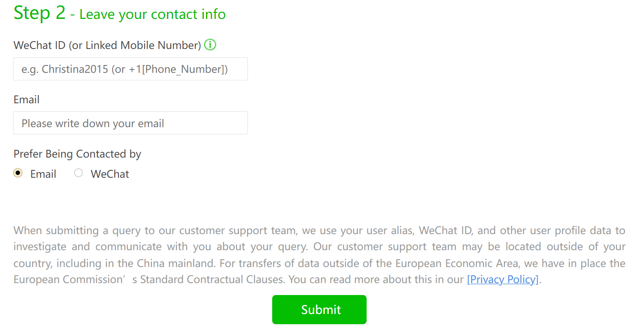Select the WeChat radio button
The width and height of the screenshot is (644, 330).
pos(78,173)
